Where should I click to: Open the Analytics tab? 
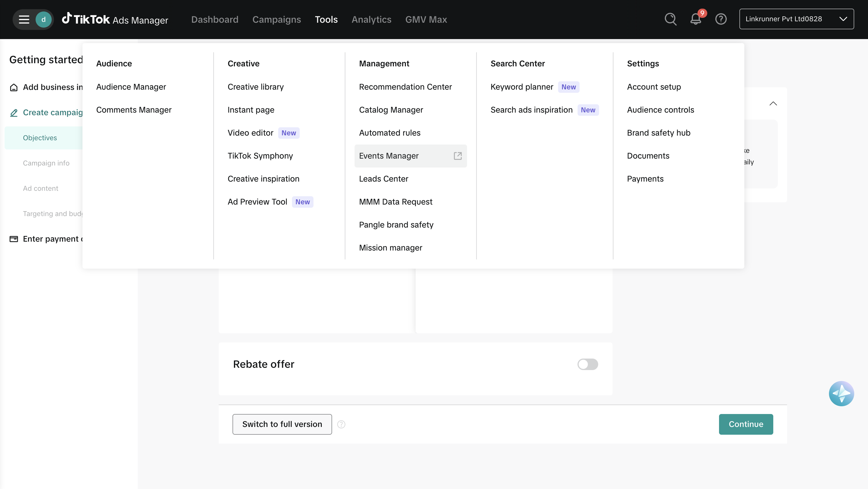click(371, 20)
